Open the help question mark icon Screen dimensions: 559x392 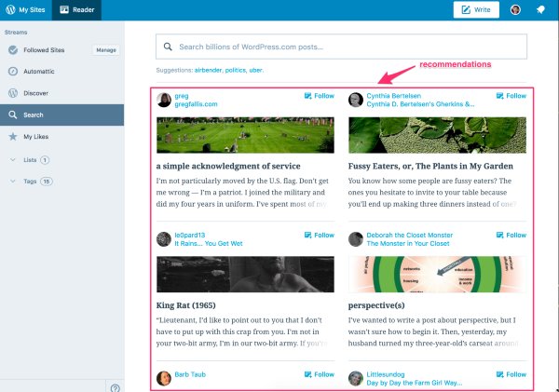tap(116, 388)
